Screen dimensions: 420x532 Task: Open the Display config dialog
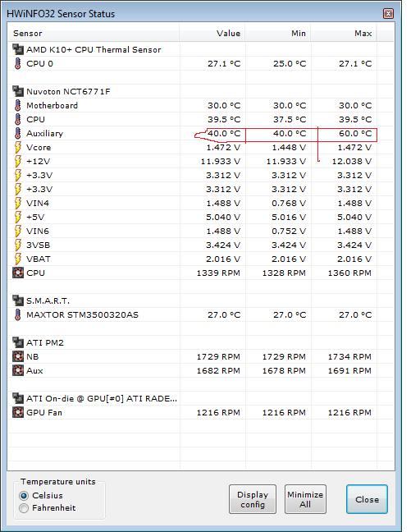point(253,499)
